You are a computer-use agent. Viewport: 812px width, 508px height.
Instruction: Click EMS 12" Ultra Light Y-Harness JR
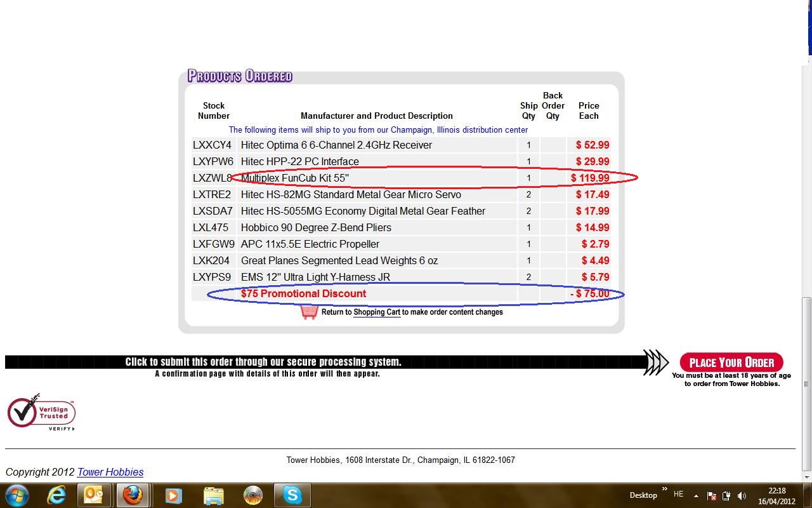coord(315,277)
